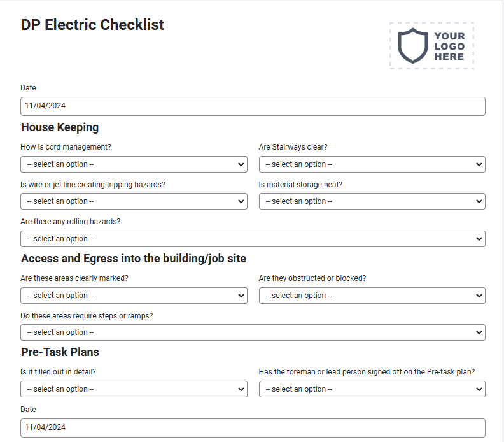This screenshot has width=504, height=442.
Task: Open the foreman signed off Pre-task plan dropdown
Action: pos(372,389)
